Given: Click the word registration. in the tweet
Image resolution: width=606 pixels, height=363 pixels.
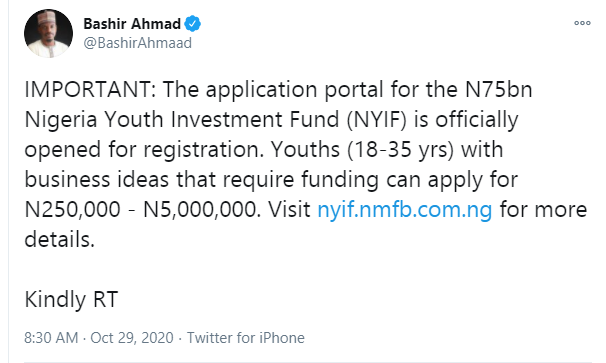Looking at the screenshot, I should (x=203, y=150).
